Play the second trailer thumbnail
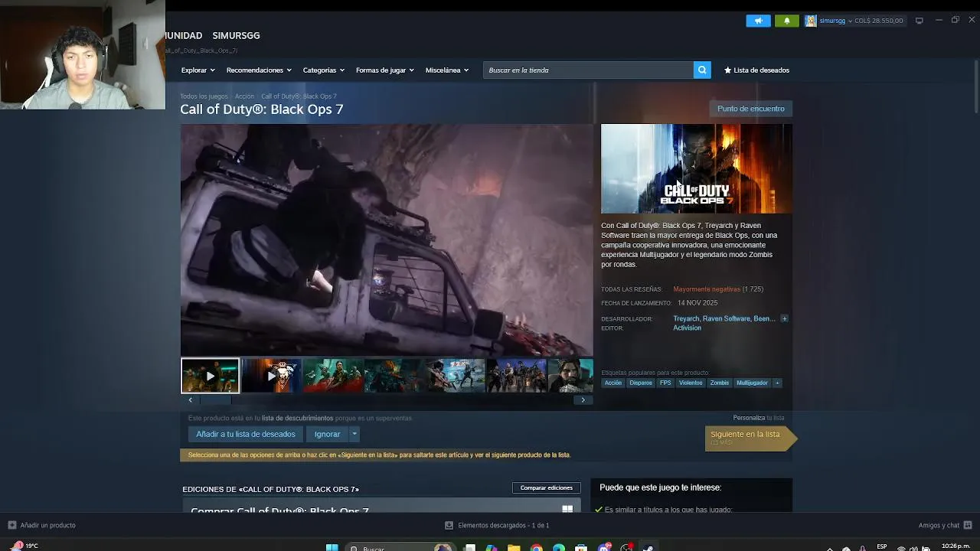Screen dimensions: 980x551 point(271,376)
